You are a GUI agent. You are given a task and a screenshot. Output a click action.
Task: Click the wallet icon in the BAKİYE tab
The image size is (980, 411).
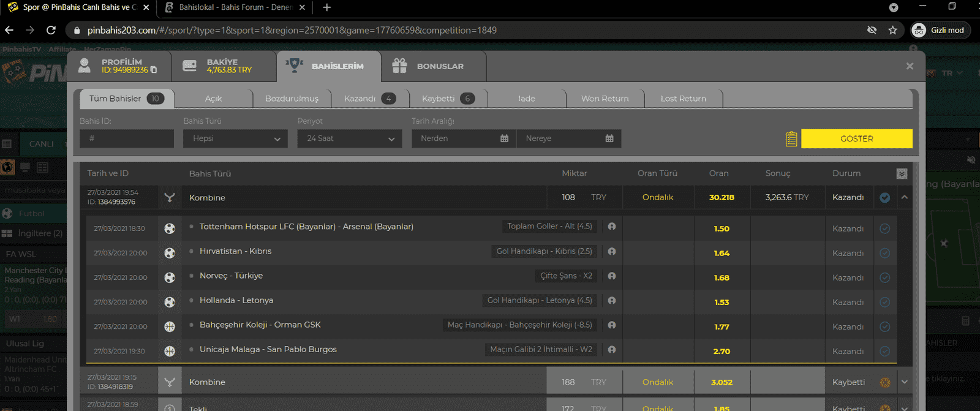coord(190,66)
